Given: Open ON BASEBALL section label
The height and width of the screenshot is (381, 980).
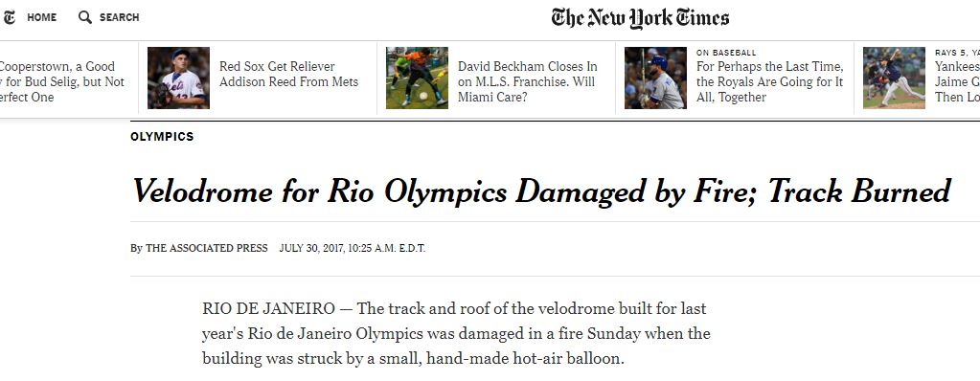Looking at the screenshot, I should (x=726, y=53).
